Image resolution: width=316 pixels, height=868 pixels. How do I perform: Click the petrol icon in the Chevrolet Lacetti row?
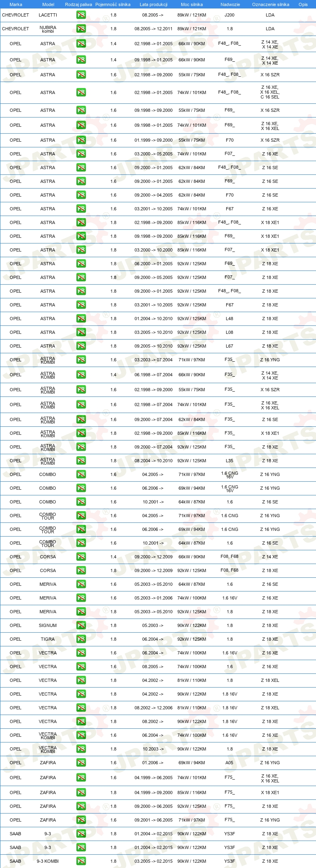point(81,15)
